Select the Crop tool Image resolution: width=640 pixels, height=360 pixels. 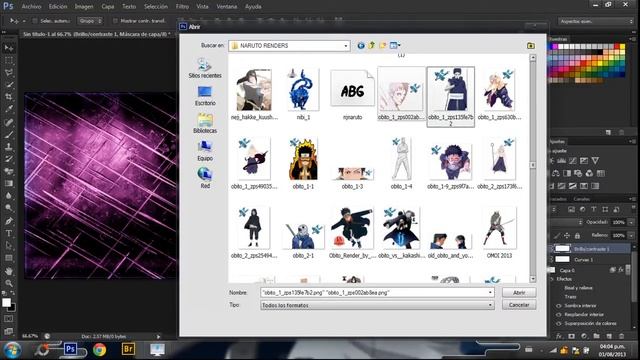tap(9, 97)
